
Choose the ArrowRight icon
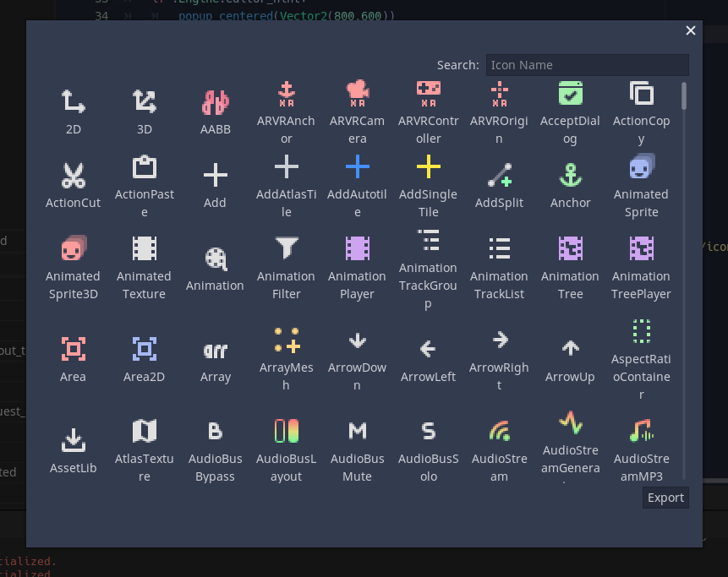coord(500,340)
